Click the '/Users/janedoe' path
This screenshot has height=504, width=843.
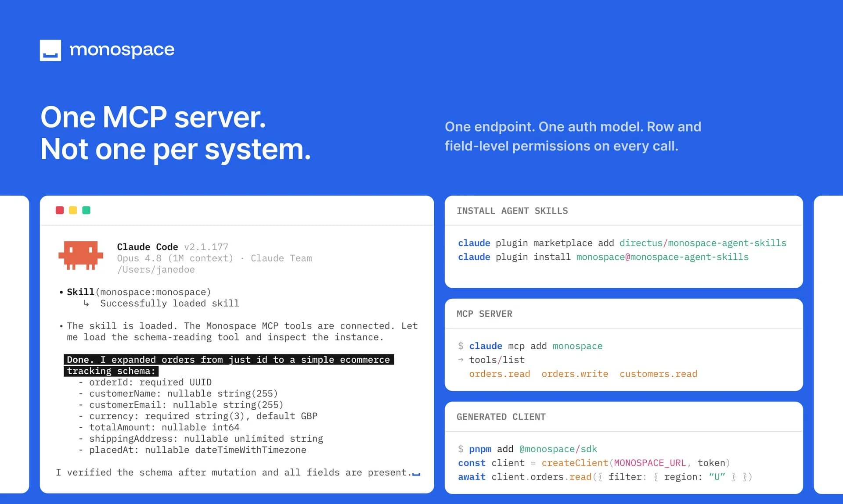pyautogui.click(x=156, y=270)
